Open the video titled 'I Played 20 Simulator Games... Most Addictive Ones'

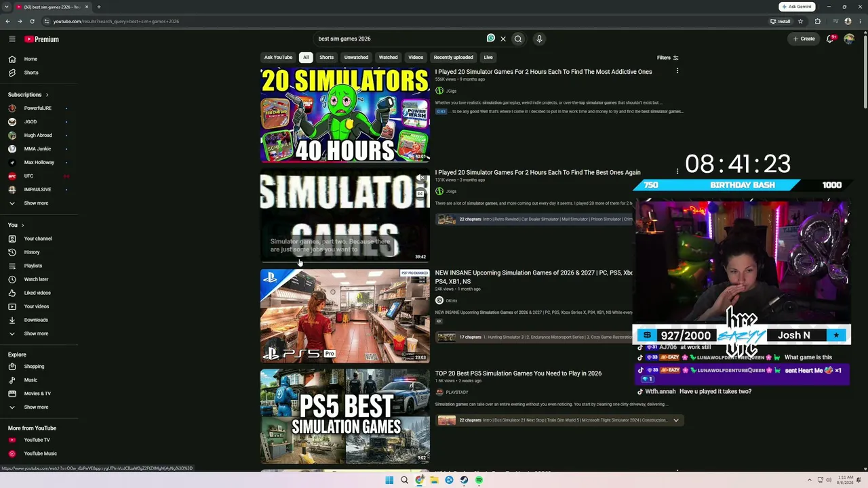544,72
